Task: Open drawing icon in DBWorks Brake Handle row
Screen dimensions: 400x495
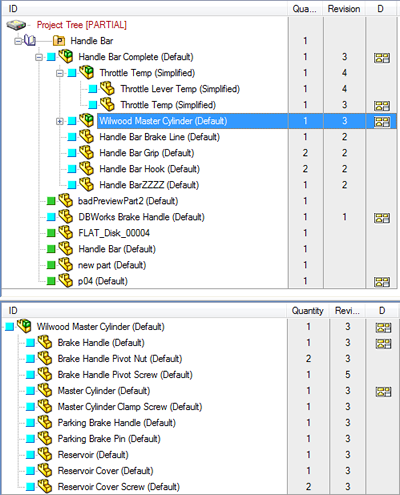Action: [382, 218]
